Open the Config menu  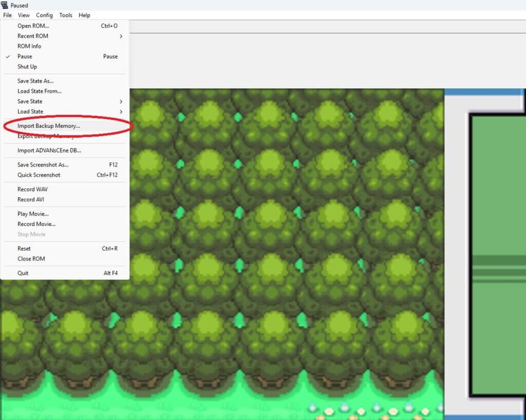(x=44, y=15)
